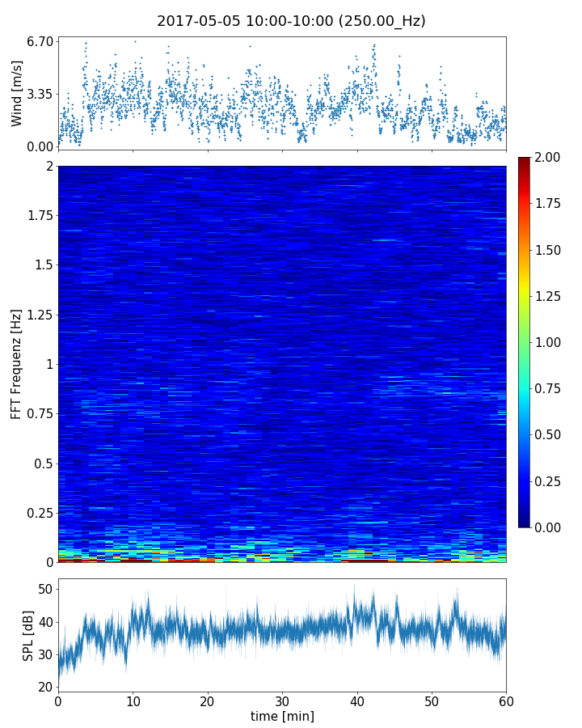
Task: Select the 50 tick on SPL axis
Action: click(44, 589)
